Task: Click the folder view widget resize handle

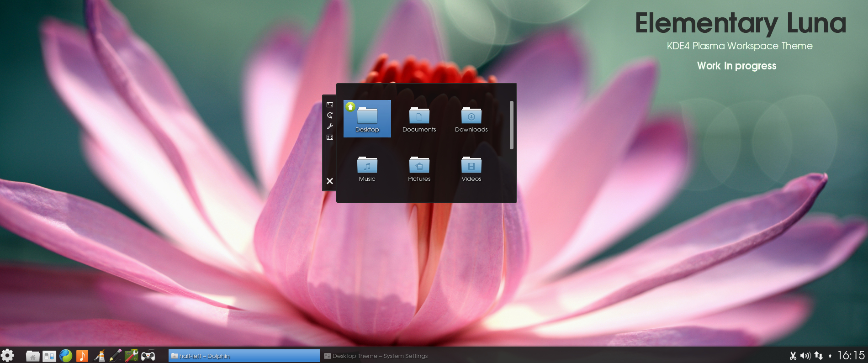Action: [330, 105]
